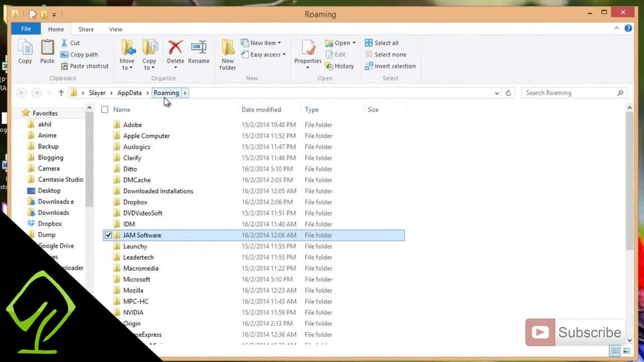The image size is (644, 362).
Task: Switch to the Details view icon
Action: (x=615, y=351)
